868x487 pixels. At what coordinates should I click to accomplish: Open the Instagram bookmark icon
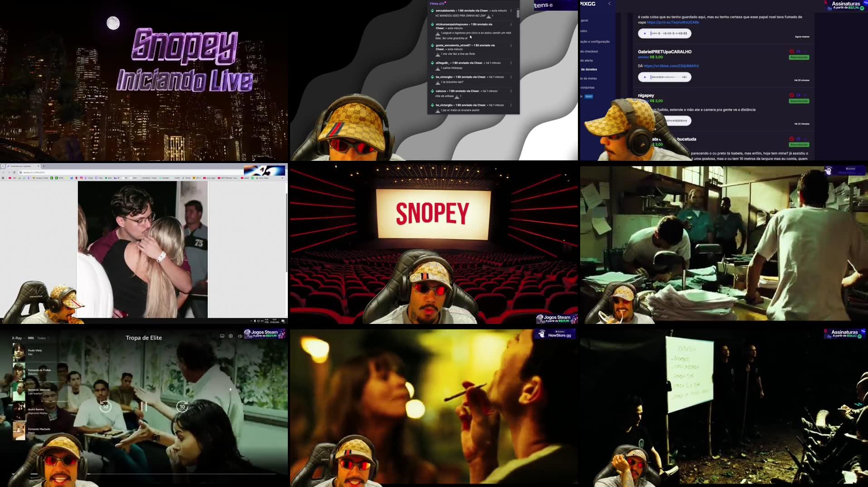pos(81,178)
